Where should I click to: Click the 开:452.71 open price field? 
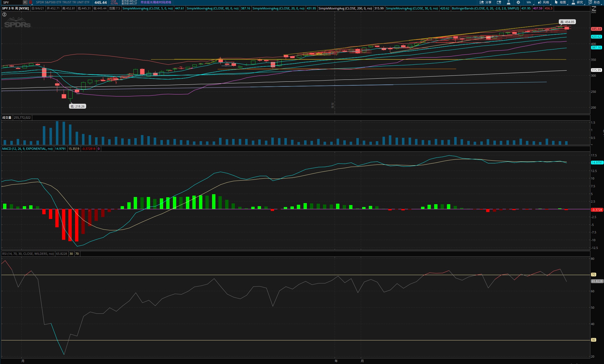click(53, 8)
